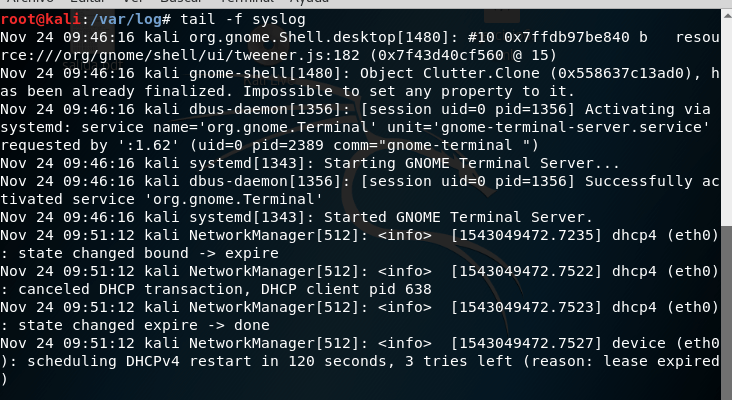Open the Ver menu
Viewport: 732px width, 400px height.
click(x=133, y=1)
